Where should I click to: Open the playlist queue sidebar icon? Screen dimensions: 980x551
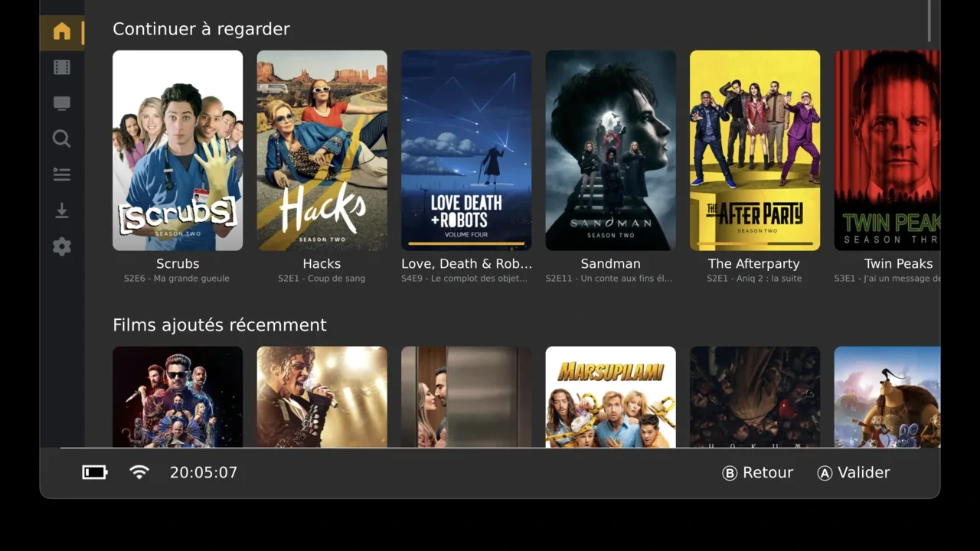62,174
